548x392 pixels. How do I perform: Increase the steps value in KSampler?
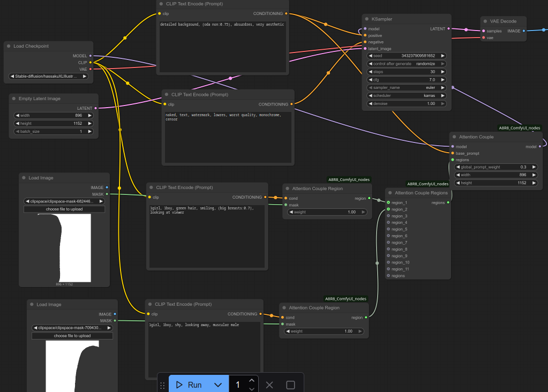click(443, 72)
